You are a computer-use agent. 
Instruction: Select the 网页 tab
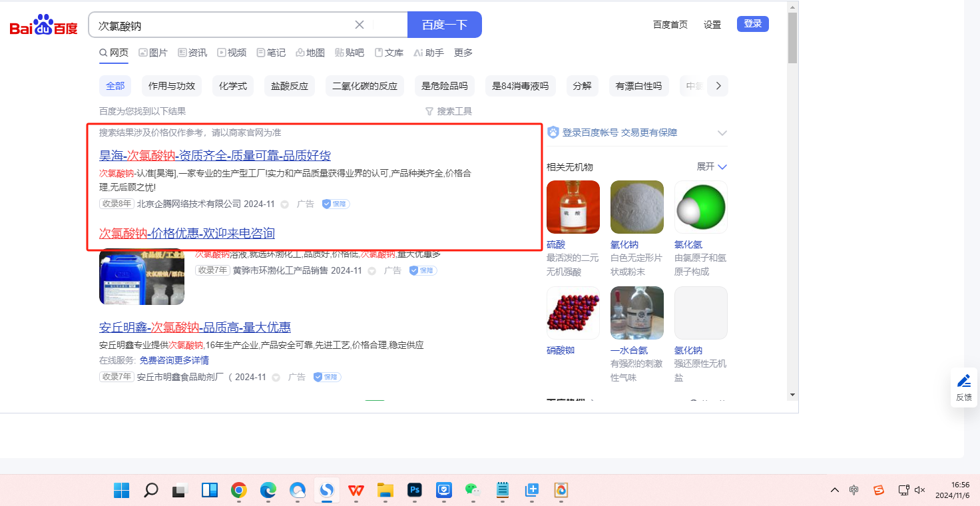point(114,53)
